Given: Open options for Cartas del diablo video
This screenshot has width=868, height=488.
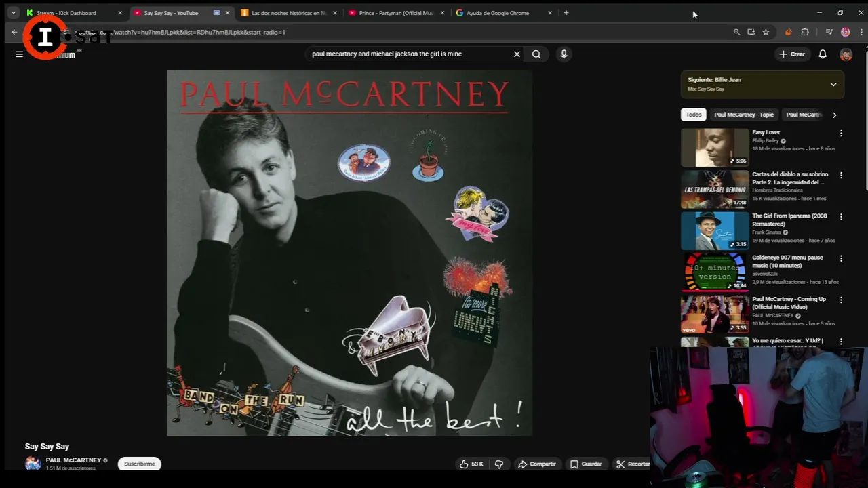Looking at the screenshot, I should (x=841, y=175).
